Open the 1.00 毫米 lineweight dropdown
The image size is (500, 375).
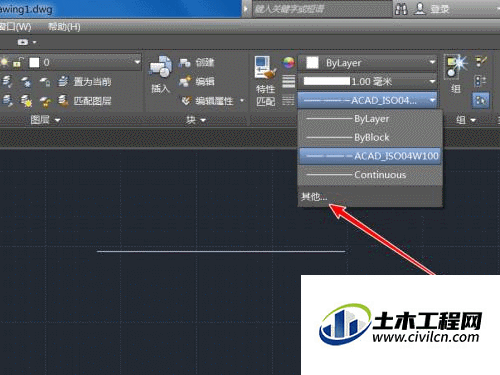coord(432,81)
